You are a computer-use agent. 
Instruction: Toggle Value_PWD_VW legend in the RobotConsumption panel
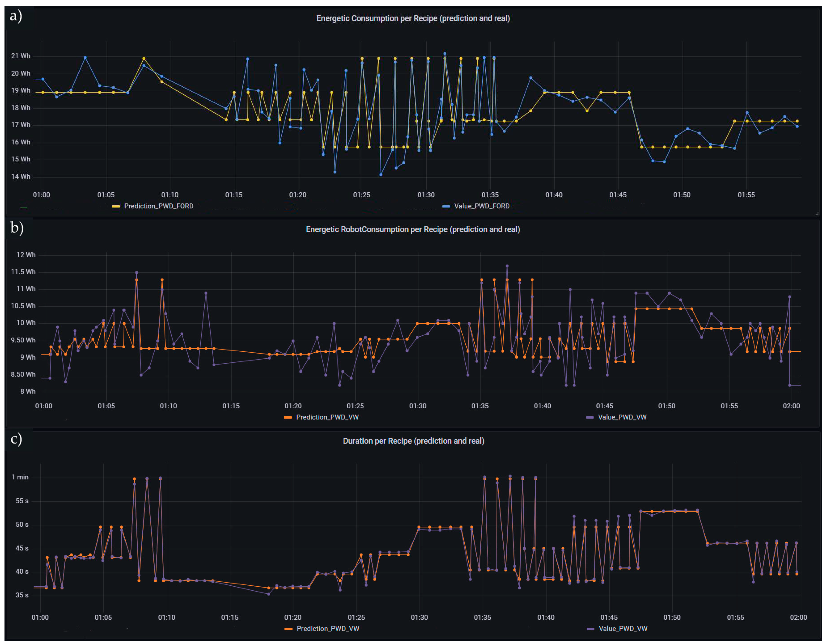click(x=622, y=417)
